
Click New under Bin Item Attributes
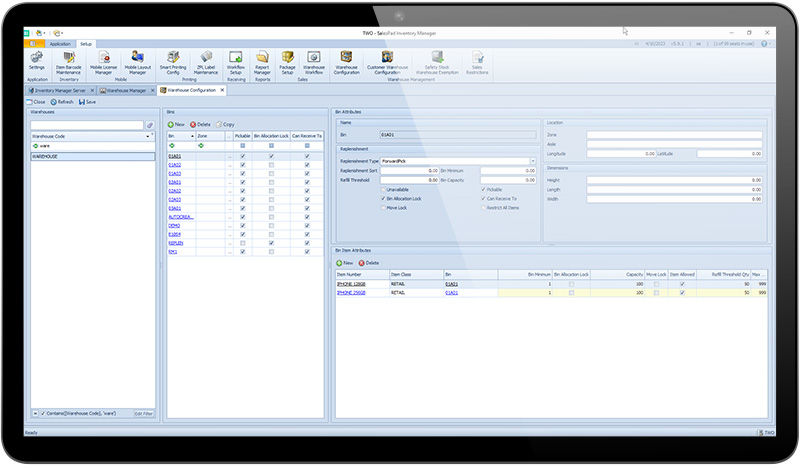click(344, 263)
